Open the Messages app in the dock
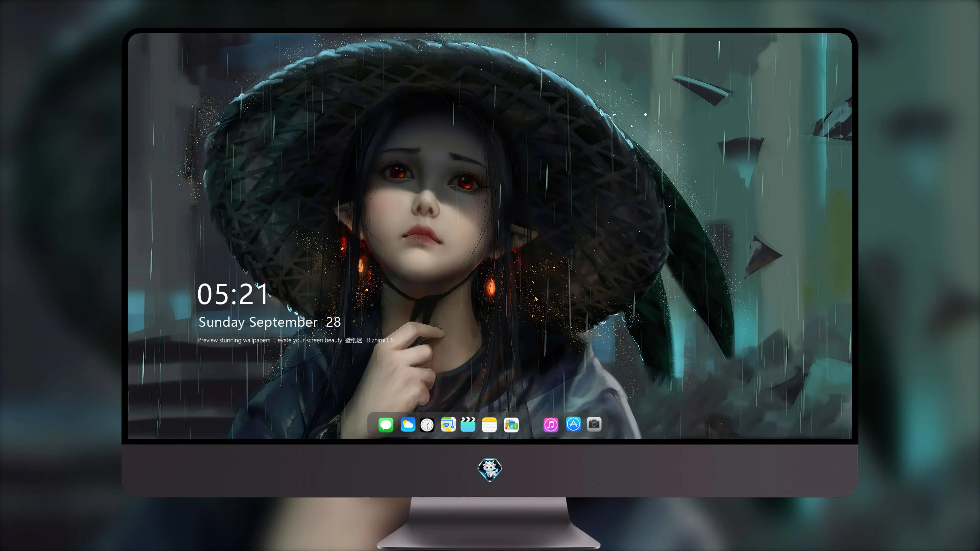Viewport: 980px width, 551px height. (386, 424)
